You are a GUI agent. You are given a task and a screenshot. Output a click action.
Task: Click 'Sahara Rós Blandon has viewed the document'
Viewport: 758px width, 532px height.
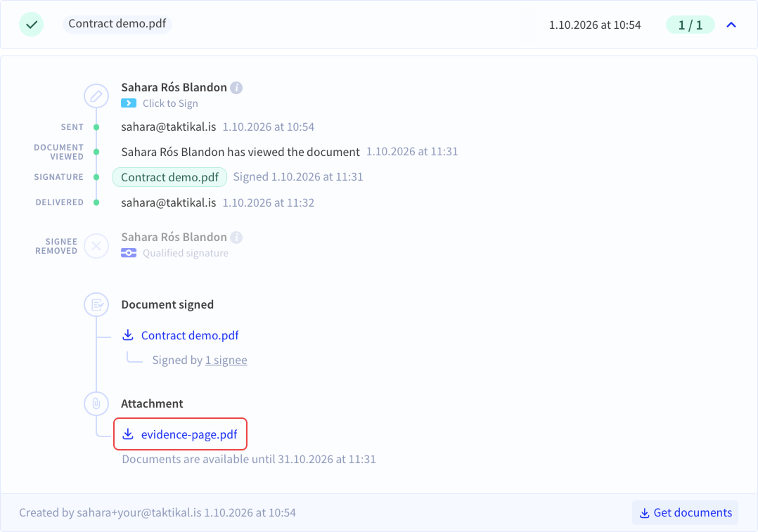(240, 152)
